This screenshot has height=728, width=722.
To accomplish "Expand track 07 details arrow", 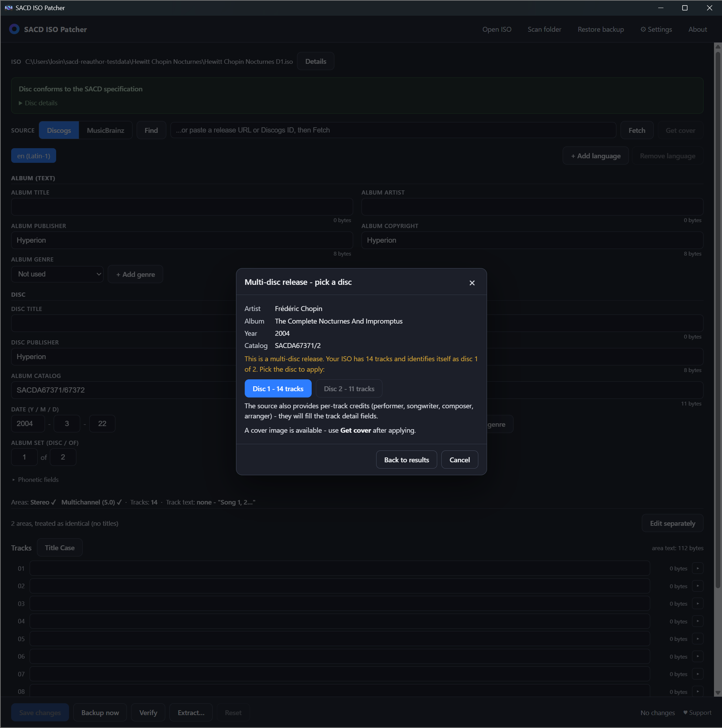I will click(x=698, y=674).
